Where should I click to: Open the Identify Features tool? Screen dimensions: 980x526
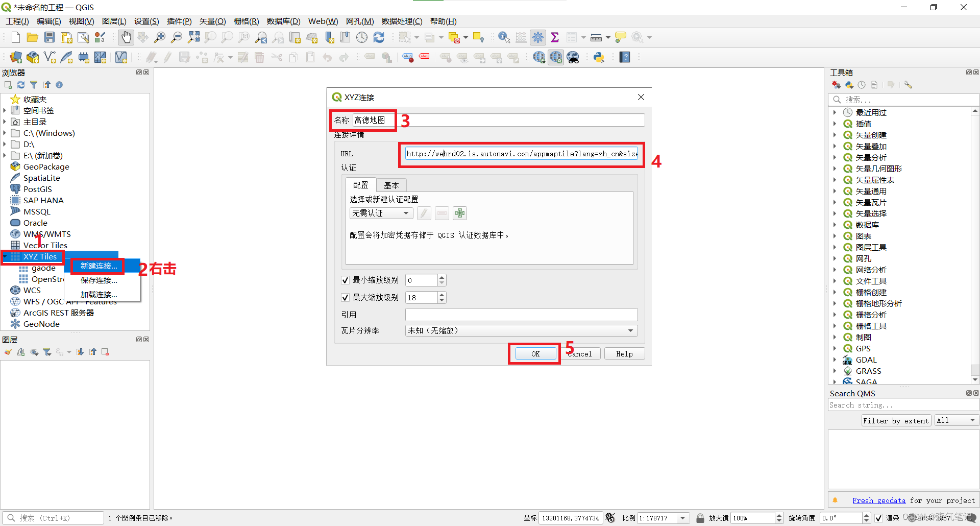point(504,37)
